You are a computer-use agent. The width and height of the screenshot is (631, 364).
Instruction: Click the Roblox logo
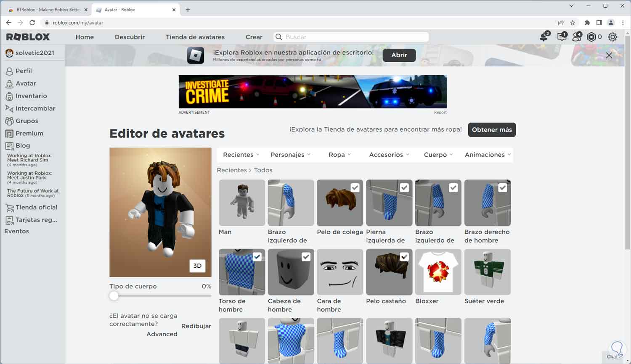pyautogui.click(x=28, y=37)
